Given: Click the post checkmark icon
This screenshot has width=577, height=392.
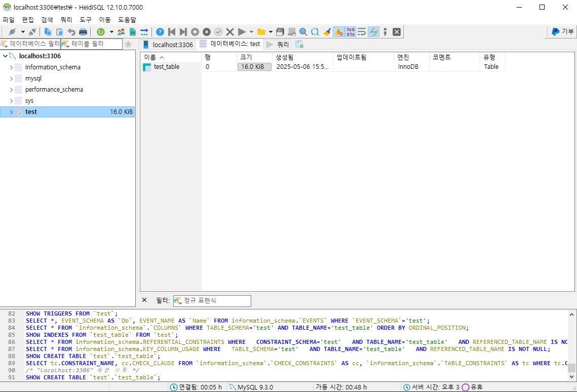Looking at the screenshot, I should point(218,32).
